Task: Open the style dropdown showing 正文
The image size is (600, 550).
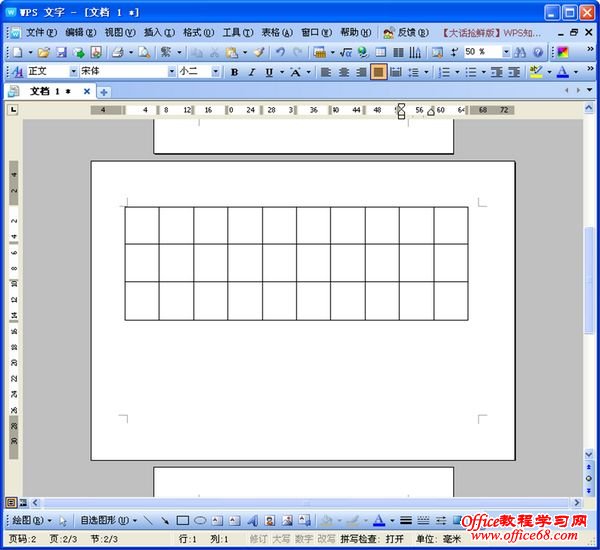Action: [x=73, y=72]
